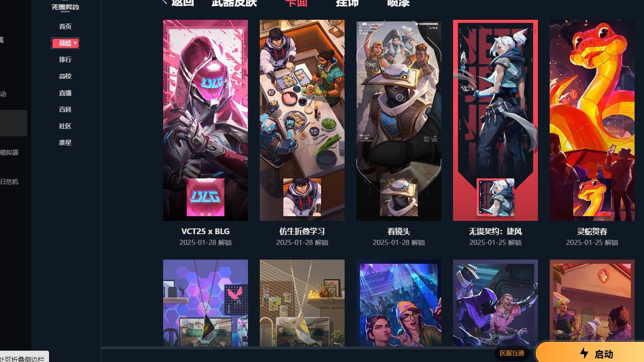Open the 准星 sidebar link
644x362 pixels.
tap(65, 143)
